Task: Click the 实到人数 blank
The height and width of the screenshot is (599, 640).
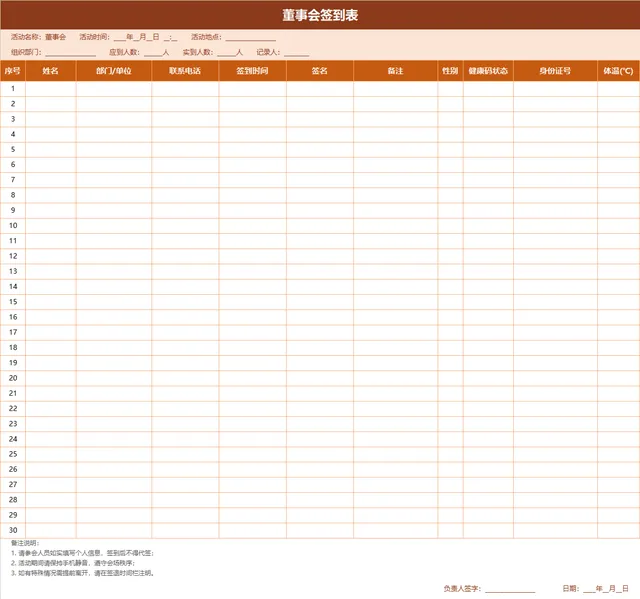Action: 227,53
